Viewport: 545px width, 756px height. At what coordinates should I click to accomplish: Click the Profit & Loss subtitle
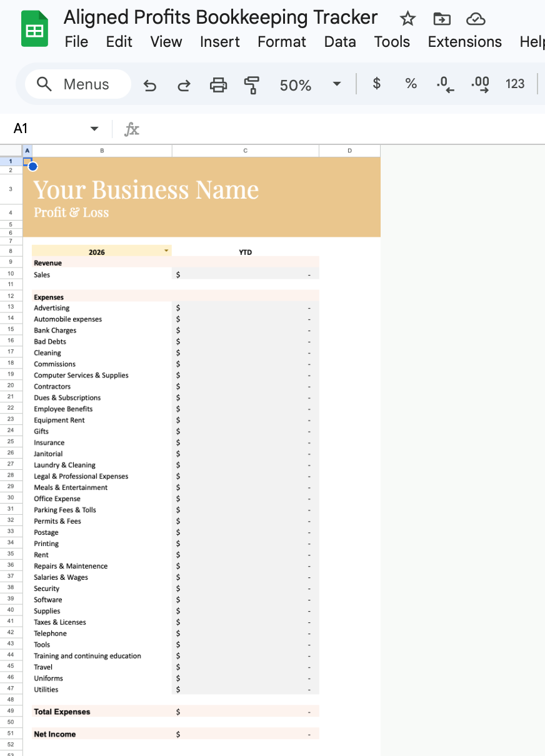point(71,212)
